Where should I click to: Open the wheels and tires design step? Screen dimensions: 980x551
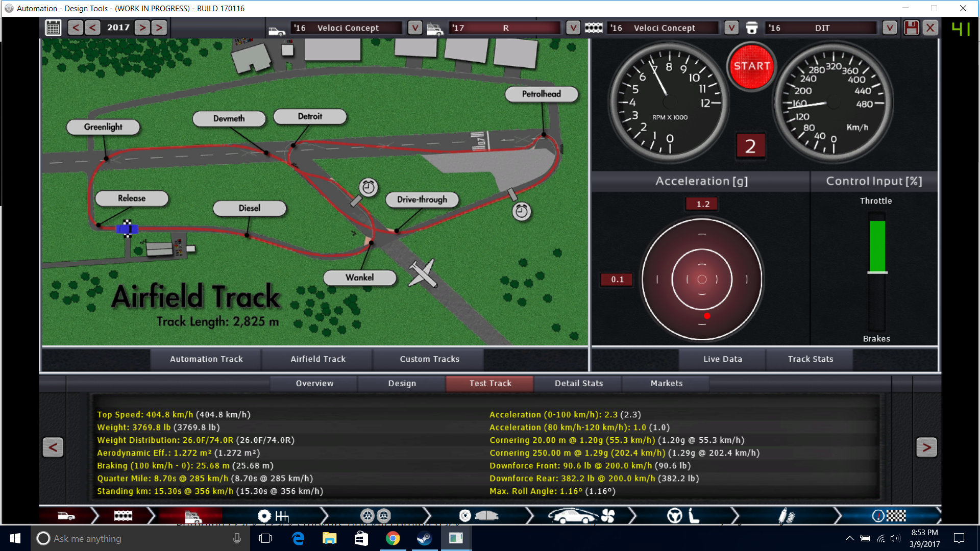coord(375,516)
